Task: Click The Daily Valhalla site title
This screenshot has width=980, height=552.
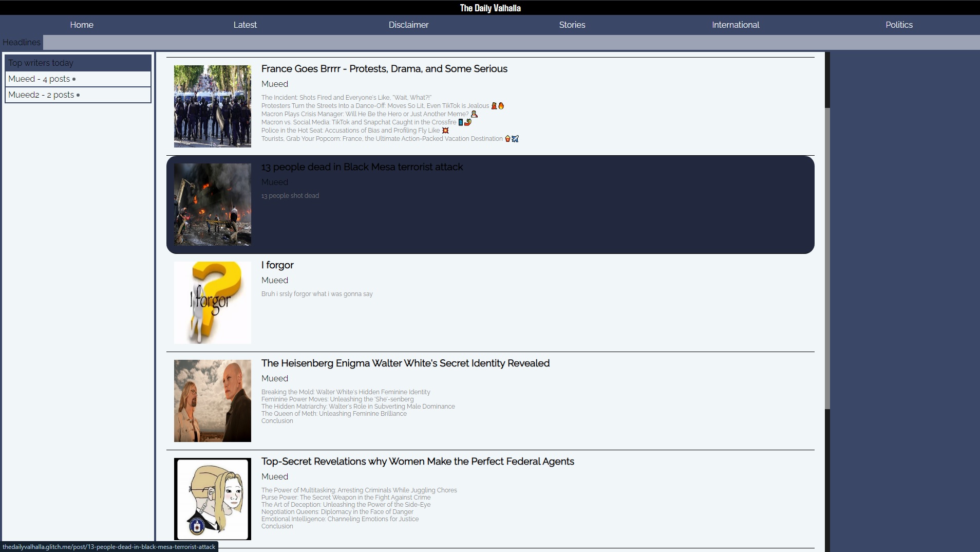Action: coord(490,8)
